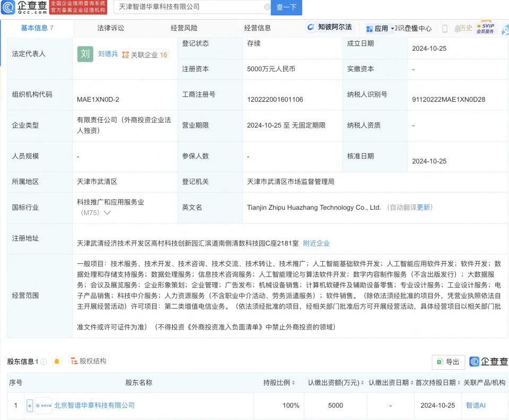
Task: Click the 注册地址 address text
Action: 188,243
